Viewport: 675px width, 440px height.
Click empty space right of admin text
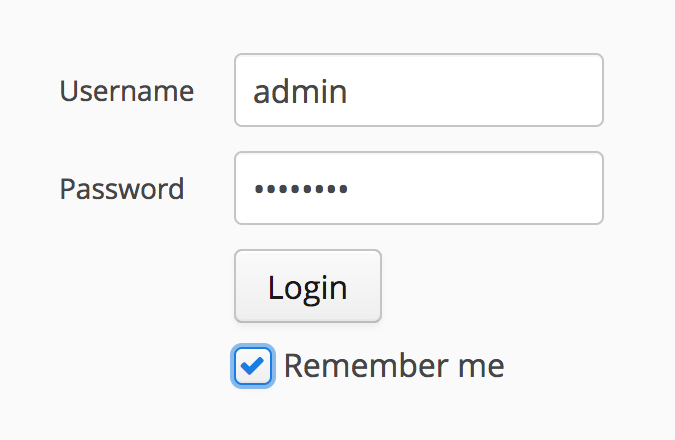coord(480,90)
